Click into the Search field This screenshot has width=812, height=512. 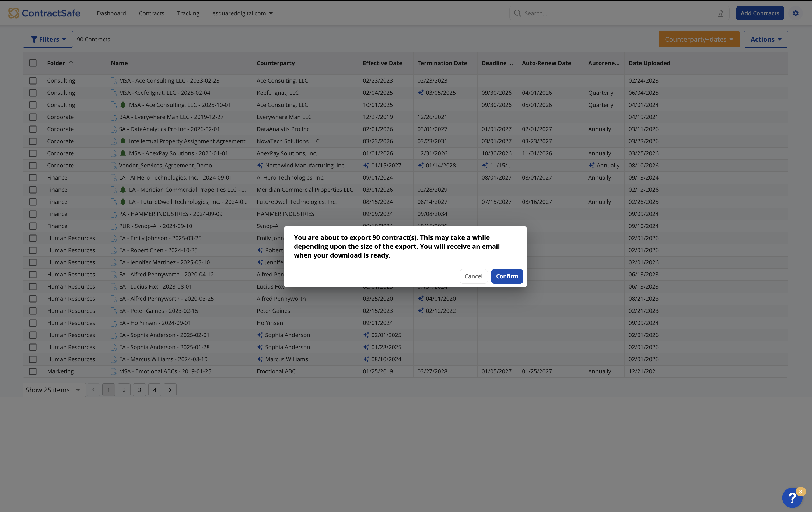619,13
